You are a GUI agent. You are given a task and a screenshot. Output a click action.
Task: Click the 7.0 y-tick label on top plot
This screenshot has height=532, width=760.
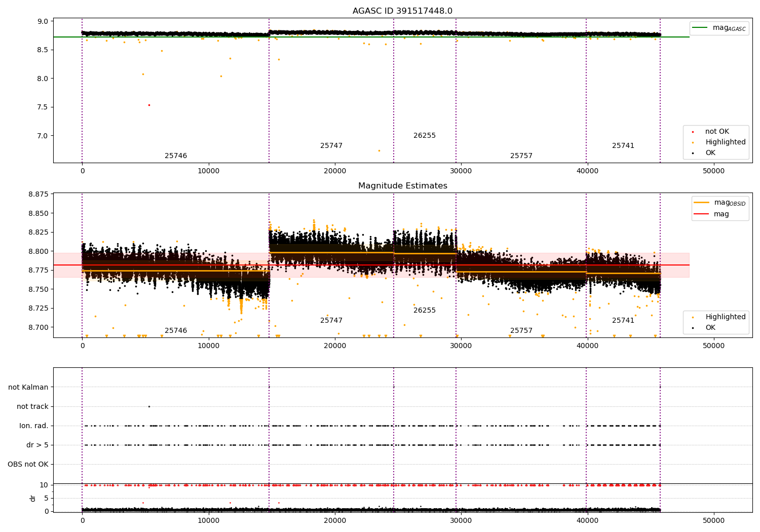(x=43, y=136)
